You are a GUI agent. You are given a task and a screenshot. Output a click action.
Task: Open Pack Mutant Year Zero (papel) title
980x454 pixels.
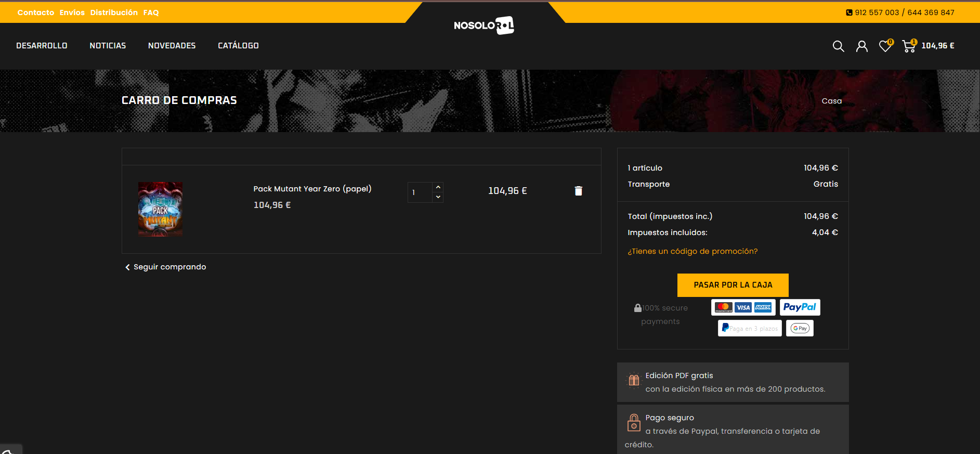(312, 189)
